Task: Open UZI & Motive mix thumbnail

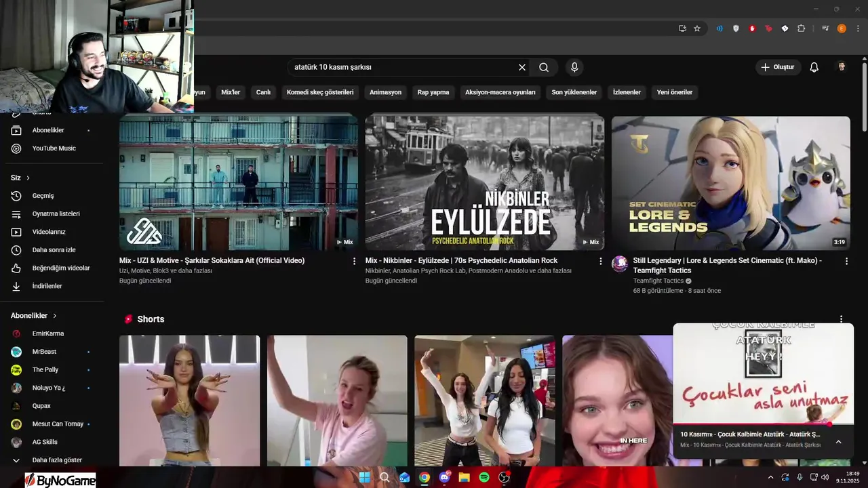Action: tap(239, 183)
